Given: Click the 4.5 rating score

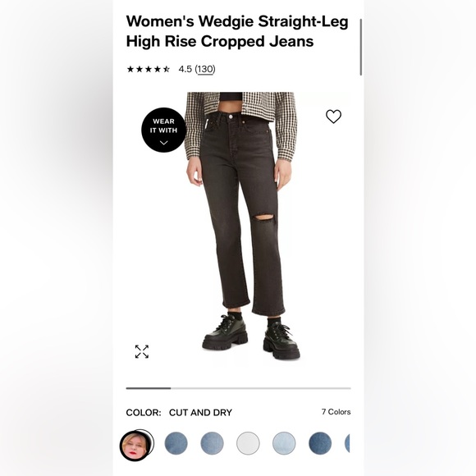Looking at the screenshot, I should (x=185, y=69).
